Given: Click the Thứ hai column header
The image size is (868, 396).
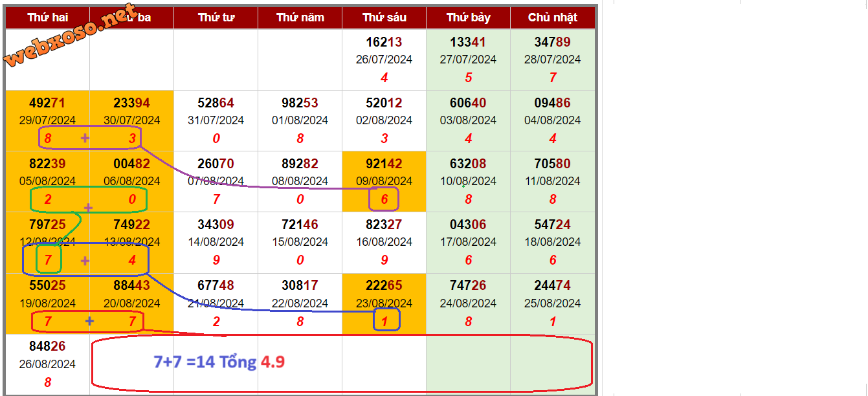Looking at the screenshot, I should [47, 17].
